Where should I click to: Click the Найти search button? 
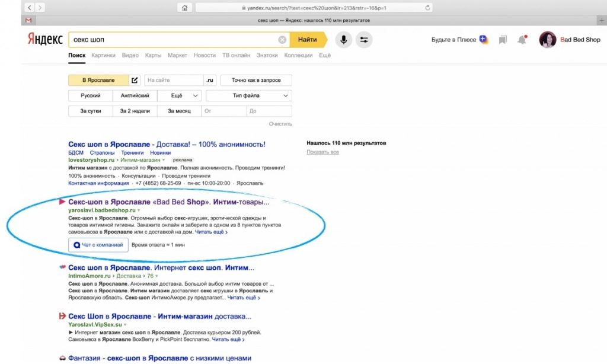click(308, 40)
